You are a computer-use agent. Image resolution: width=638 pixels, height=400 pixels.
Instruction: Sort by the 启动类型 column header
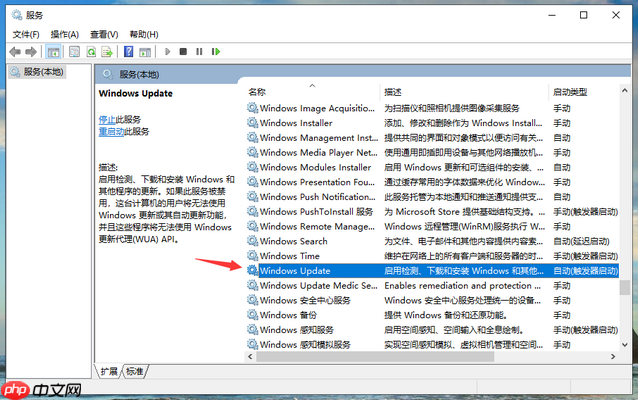point(584,92)
